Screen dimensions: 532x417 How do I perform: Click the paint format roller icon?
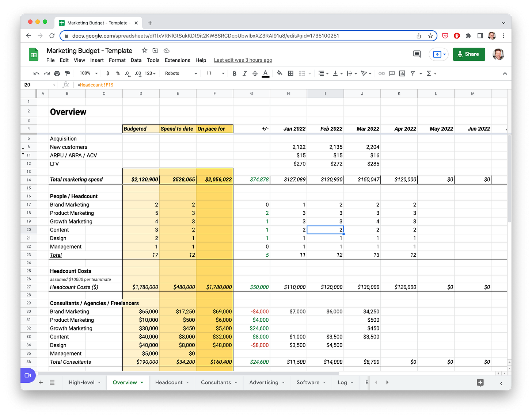click(67, 73)
